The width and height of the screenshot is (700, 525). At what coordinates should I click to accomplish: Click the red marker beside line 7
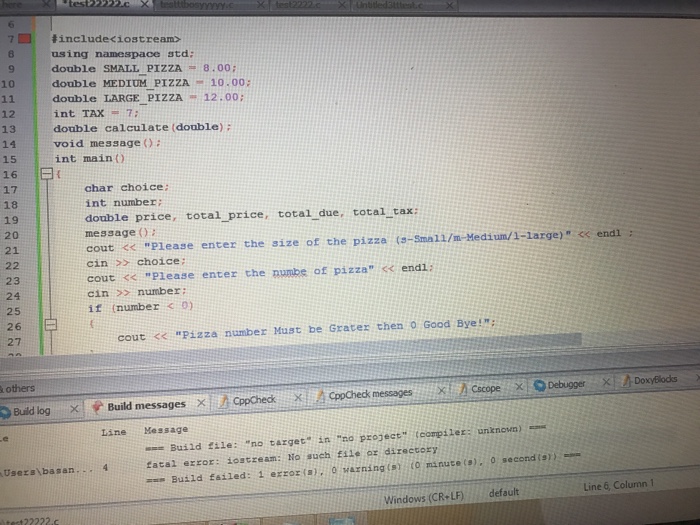(x=25, y=38)
